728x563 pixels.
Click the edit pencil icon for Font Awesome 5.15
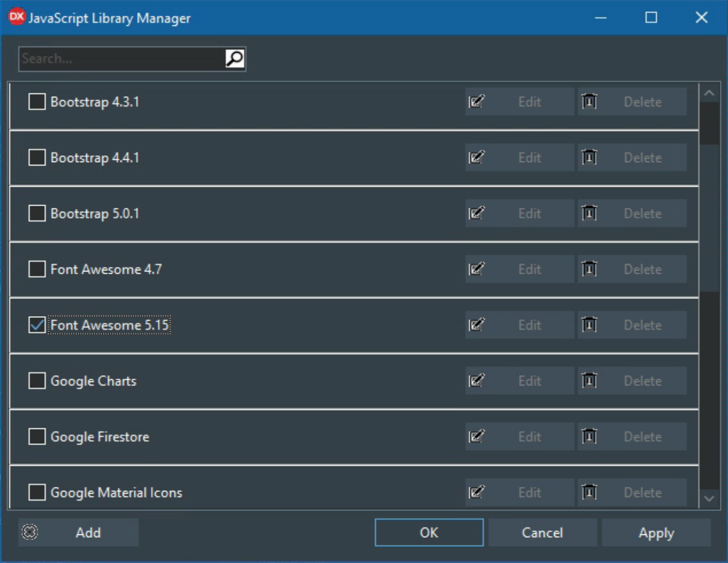tap(476, 325)
